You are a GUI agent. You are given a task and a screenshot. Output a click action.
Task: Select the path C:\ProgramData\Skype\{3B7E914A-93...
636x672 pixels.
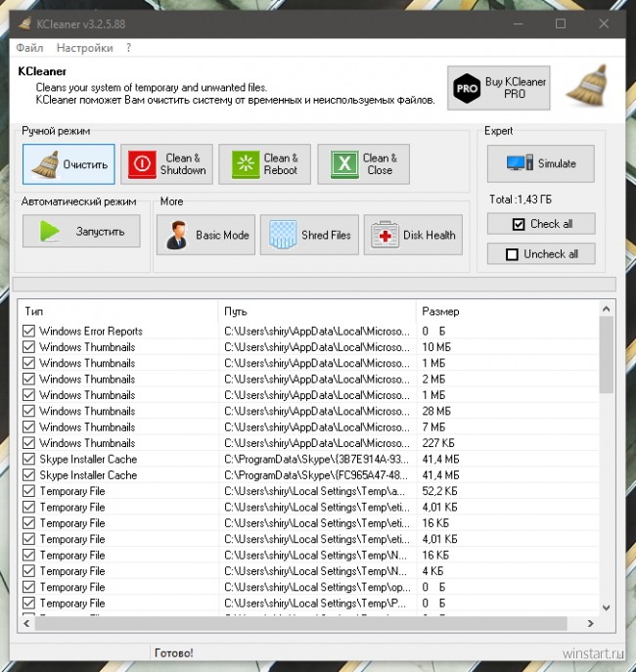[x=316, y=459]
